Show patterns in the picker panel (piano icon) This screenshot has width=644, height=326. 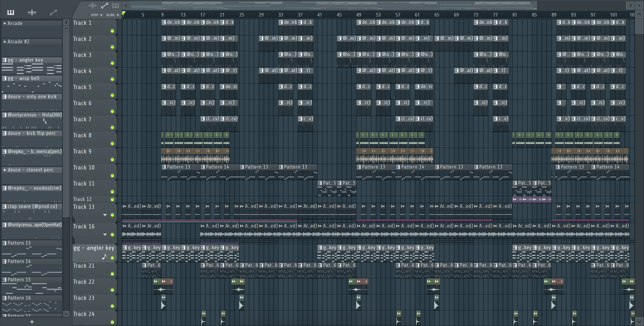click(x=11, y=12)
